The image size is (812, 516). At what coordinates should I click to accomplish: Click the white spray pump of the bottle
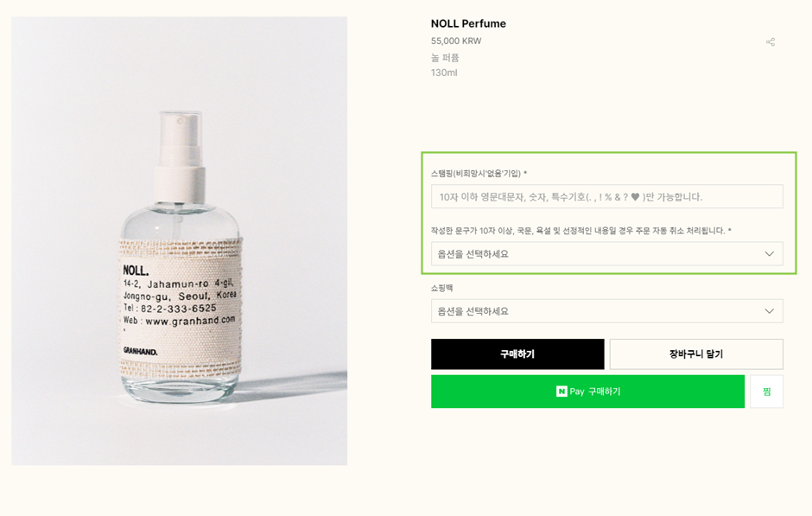pos(180,157)
